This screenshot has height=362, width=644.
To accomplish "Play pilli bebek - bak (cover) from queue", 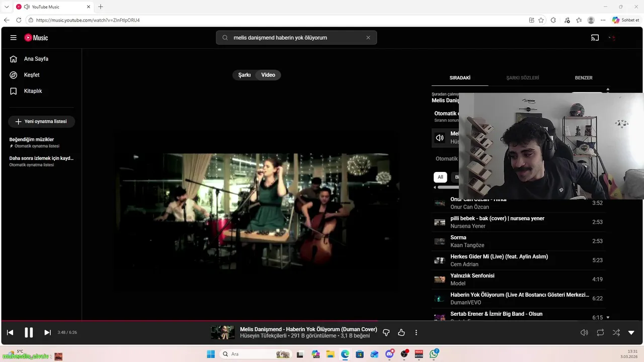I will coord(518,222).
